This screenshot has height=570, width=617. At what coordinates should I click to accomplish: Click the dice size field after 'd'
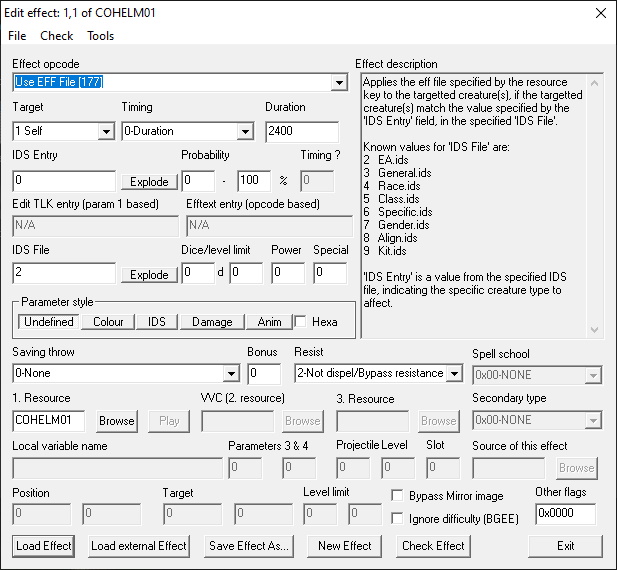pyautogui.click(x=246, y=273)
